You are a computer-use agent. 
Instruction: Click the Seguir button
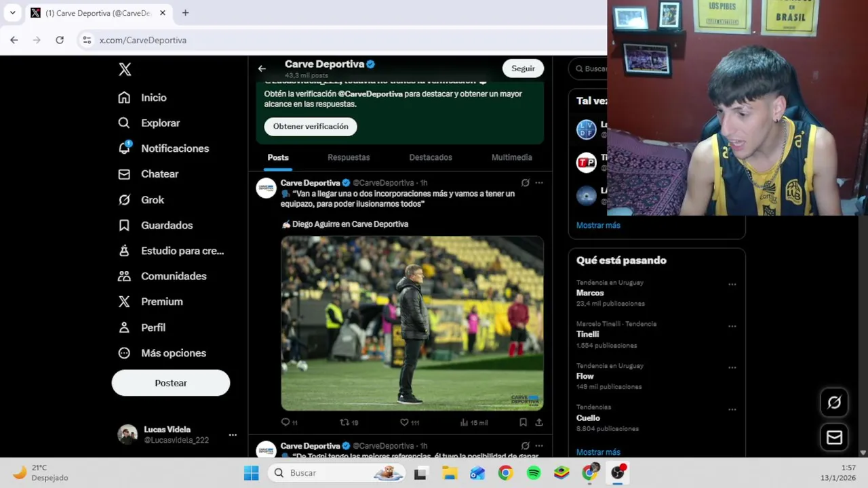coord(523,68)
